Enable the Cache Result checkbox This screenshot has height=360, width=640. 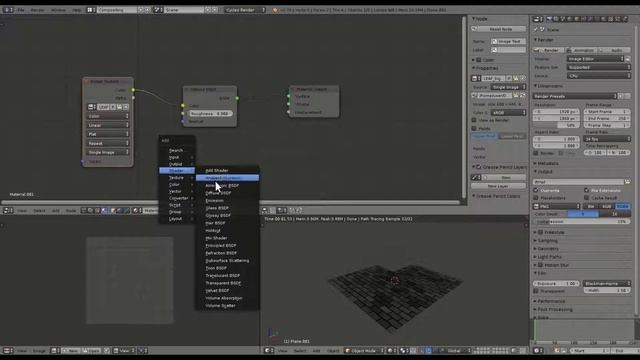pos(587,198)
